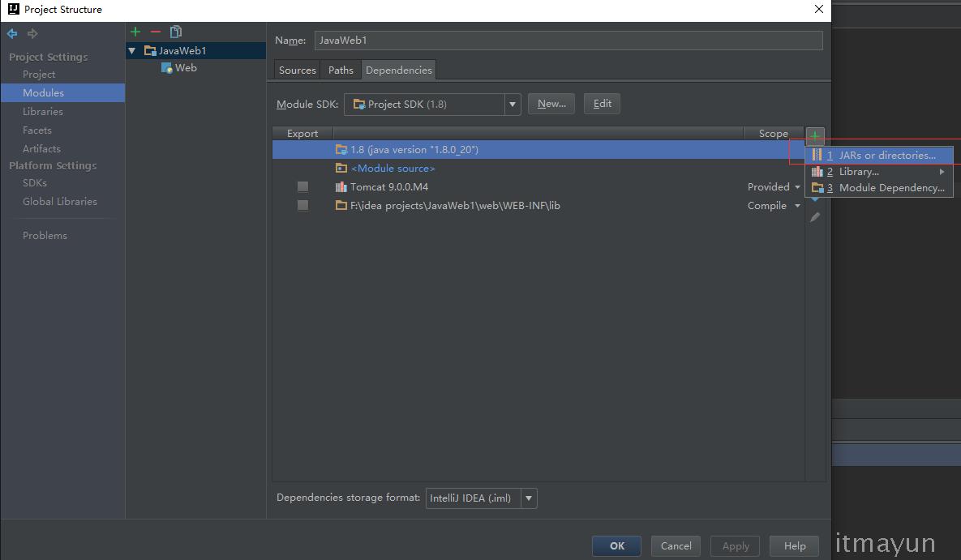Viewport: 961px width, 560px height.
Task: Open the Compile scope dropdown
Action: pyautogui.click(x=774, y=206)
